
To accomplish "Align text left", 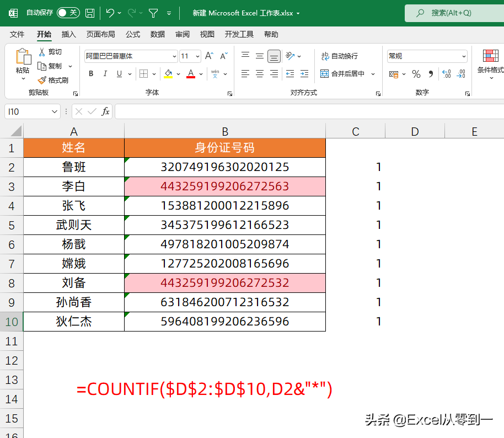I will click(245, 74).
